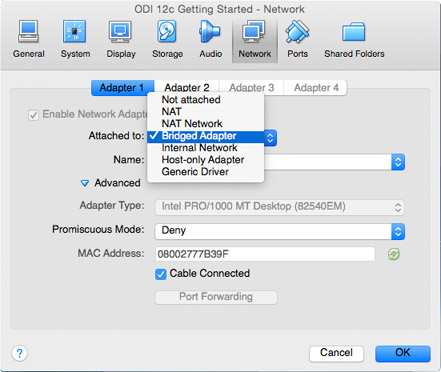Image resolution: width=441 pixels, height=372 pixels.
Task: Regenerate the MAC address with refresh icon
Action: click(394, 254)
